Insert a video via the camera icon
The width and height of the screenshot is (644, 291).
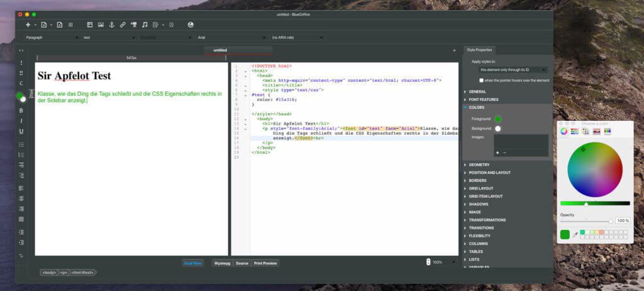tap(133, 25)
